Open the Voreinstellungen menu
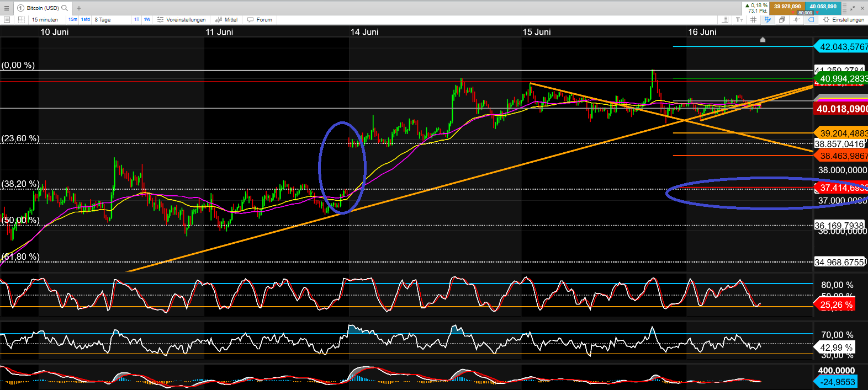This screenshot has width=868, height=390. 182,20
